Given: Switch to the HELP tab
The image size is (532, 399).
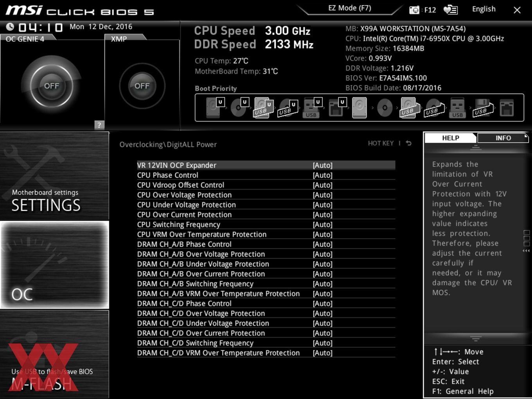Looking at the screenshot, I should tap(450, 138).
